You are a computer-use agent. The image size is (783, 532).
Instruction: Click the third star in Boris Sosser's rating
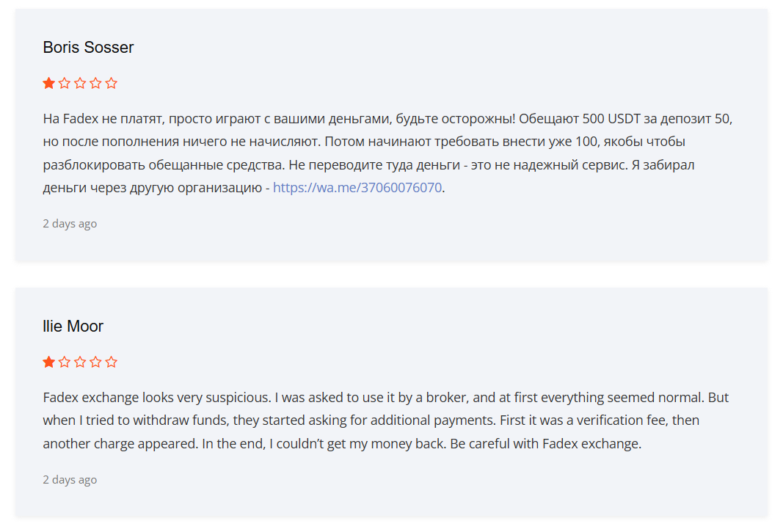point(80,83)
